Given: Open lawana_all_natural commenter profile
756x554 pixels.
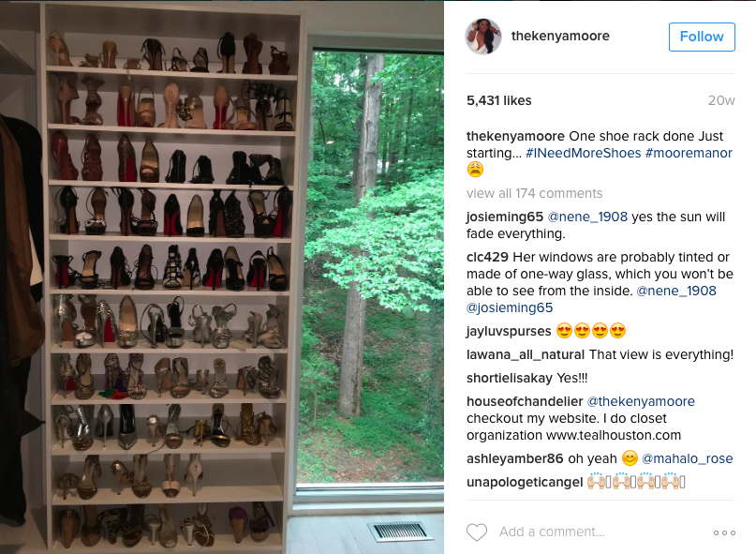Looking at the screenshot, I should 526,354.
